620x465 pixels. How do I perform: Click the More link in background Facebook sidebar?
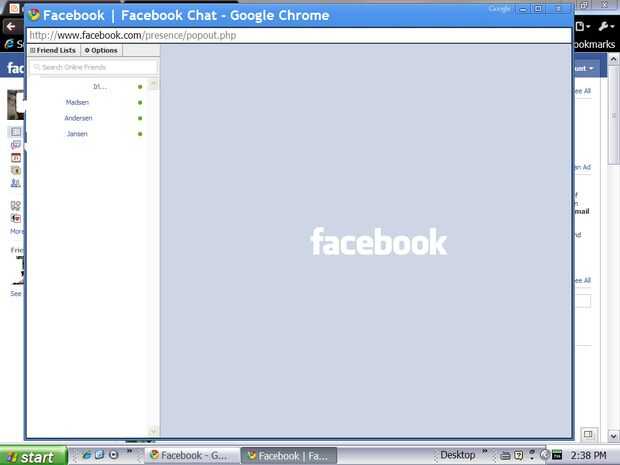click(17, 231)
